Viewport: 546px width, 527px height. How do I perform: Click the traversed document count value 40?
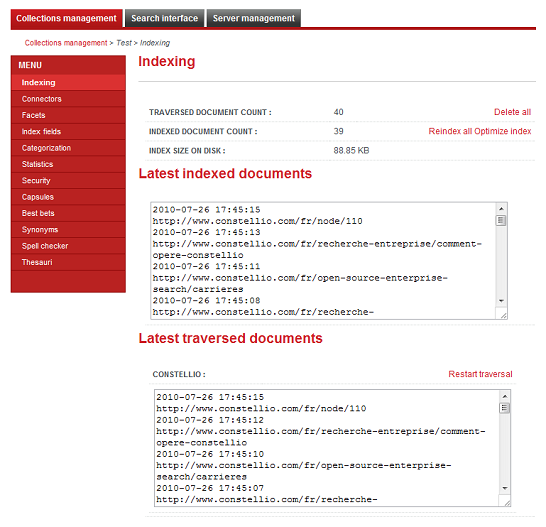(x=338, y=112)
